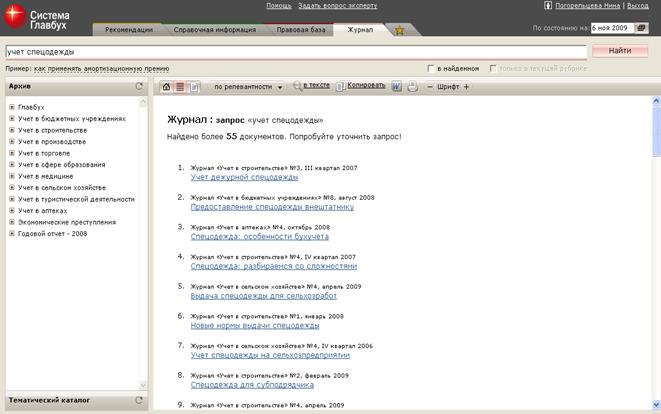Open 'Учет спецодежды на сельхозпредприятии' article
The width and height of the screenshot is (661, 414).
click(x=270, y=355)
